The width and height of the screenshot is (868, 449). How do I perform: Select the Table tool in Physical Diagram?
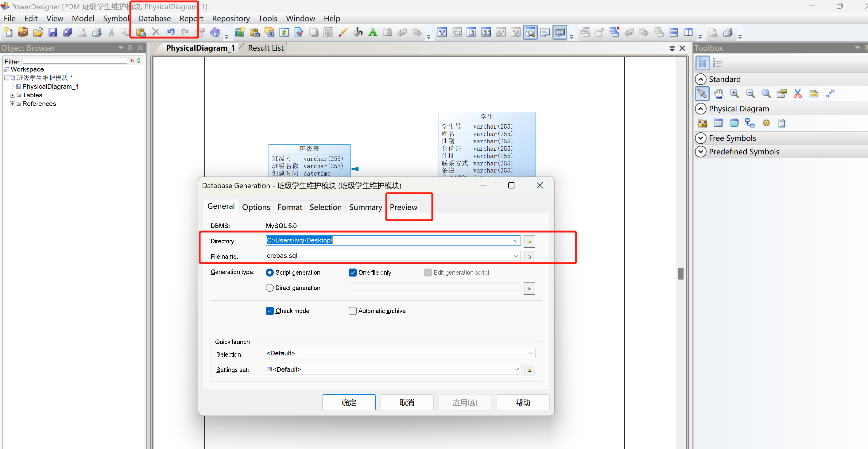click(718, 123)
